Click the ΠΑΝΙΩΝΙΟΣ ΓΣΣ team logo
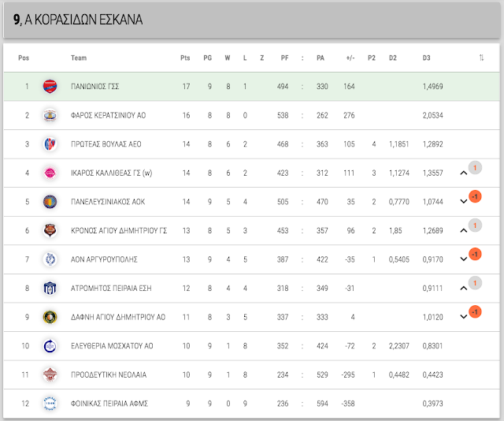This screenshot has width=504, height=421. pyautogui.click(x=50, y=86)
